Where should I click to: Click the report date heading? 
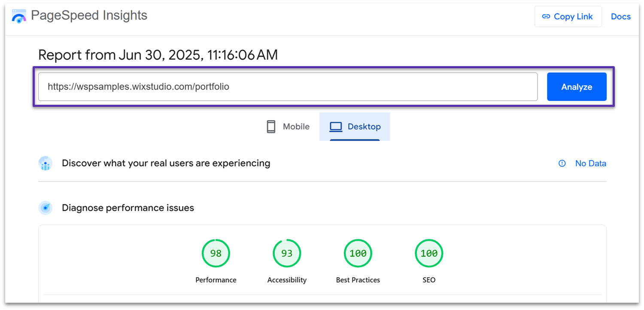click(158, 55)
